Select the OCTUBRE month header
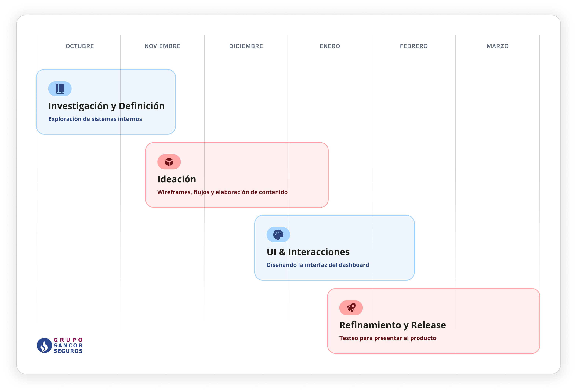 click(x=80, y=46)
